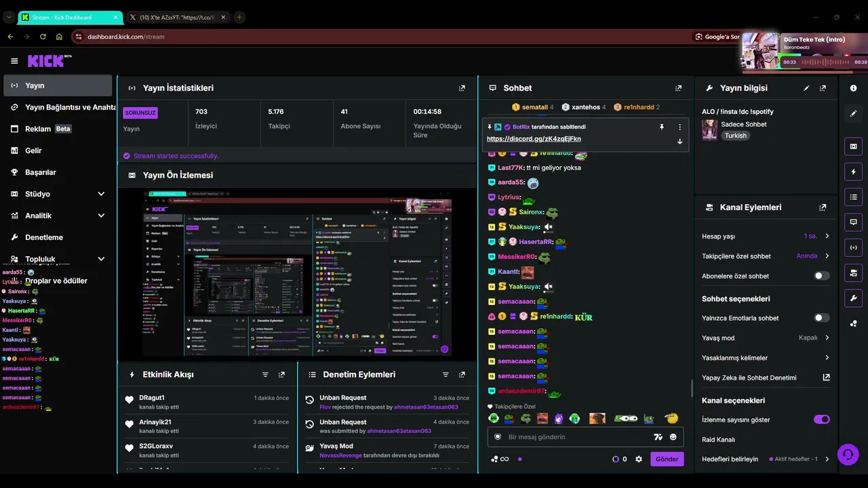Viewport: 868px width, 488px height.
Task: Click the stream preview thumbnail
Action: 298,274
